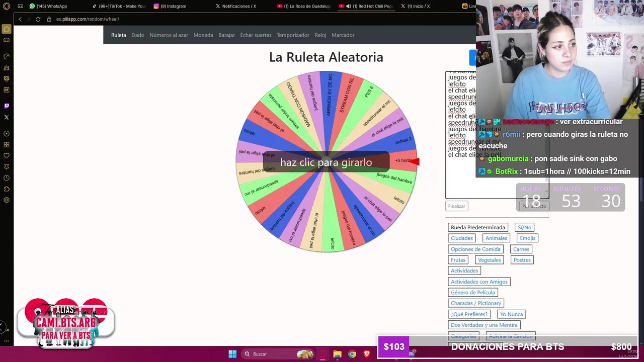Choose the Frutas wheel preset
644x362 pixels.
[x=458, y=260]
